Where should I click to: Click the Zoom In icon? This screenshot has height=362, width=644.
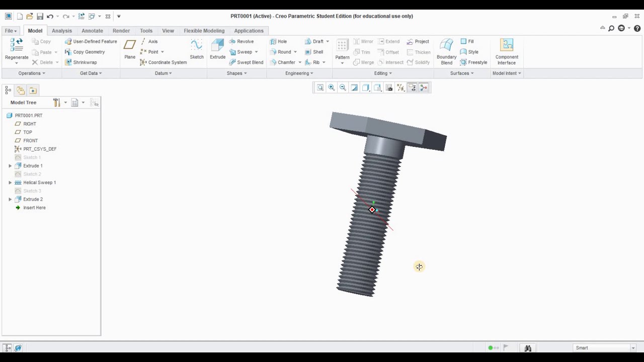332,87
